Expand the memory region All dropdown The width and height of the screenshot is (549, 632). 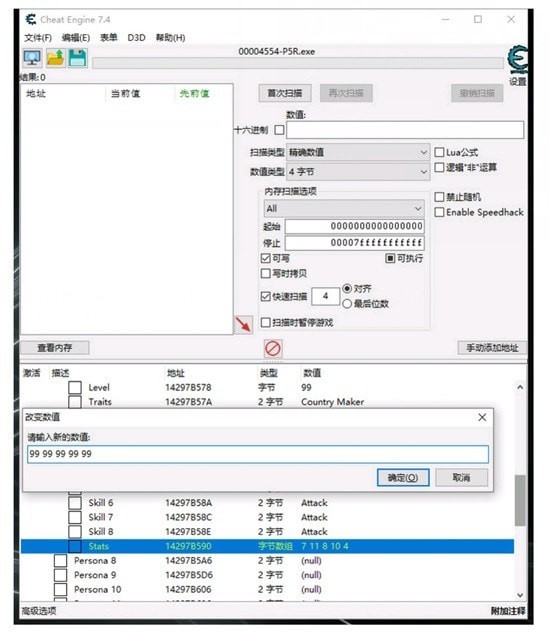(344, 208)
